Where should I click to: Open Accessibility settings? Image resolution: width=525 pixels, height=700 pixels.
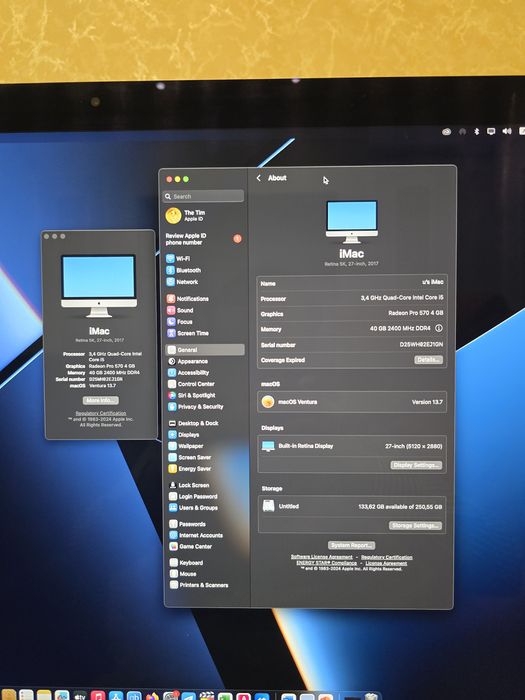[x=188, y=372]
